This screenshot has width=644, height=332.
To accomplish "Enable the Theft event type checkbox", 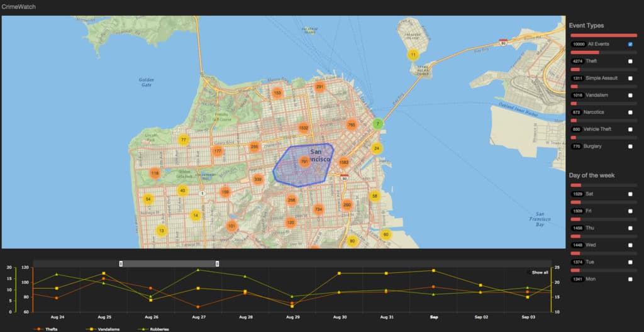I will (x=630, y=61).
